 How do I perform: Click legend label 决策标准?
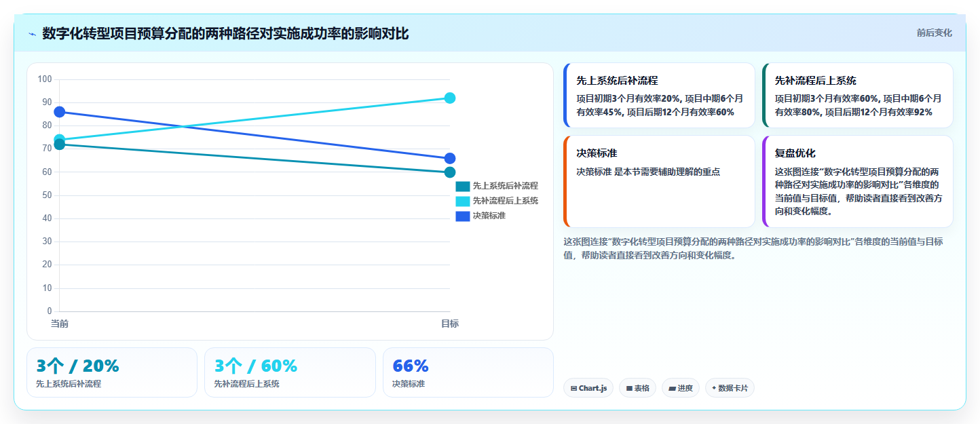(489, 216)
